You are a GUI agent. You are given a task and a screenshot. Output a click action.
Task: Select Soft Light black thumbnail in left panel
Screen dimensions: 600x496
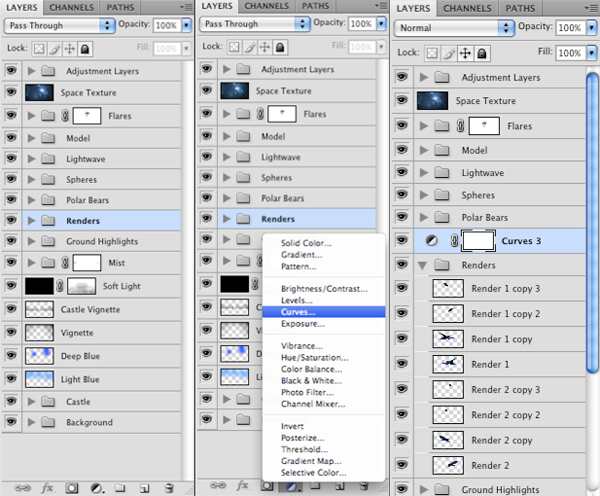[x=39, y=286]
